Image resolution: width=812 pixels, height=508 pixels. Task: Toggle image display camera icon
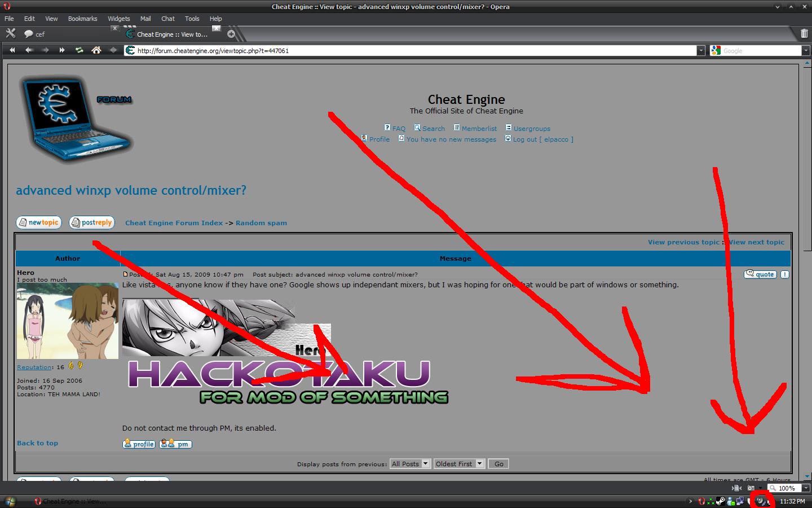751,488
